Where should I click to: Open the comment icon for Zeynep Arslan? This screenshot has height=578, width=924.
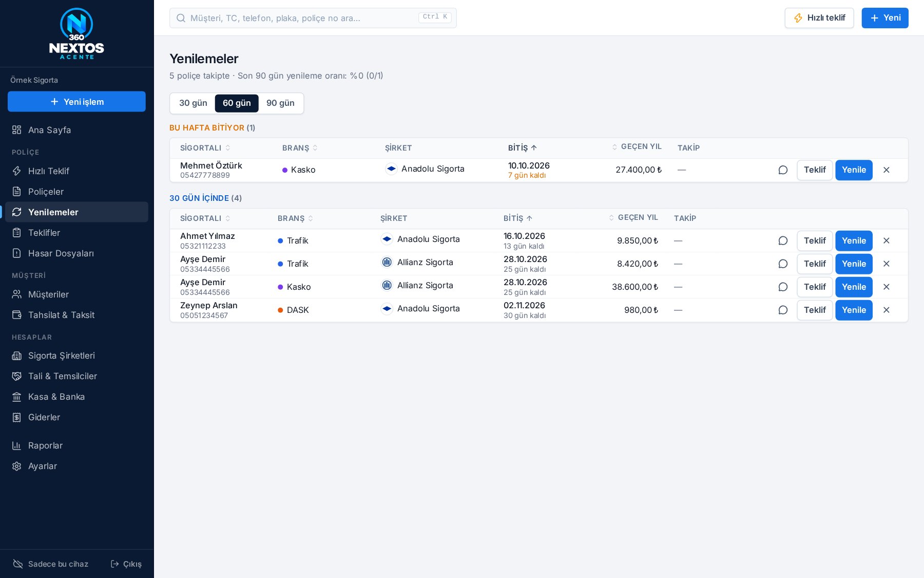tap(783, 310)
